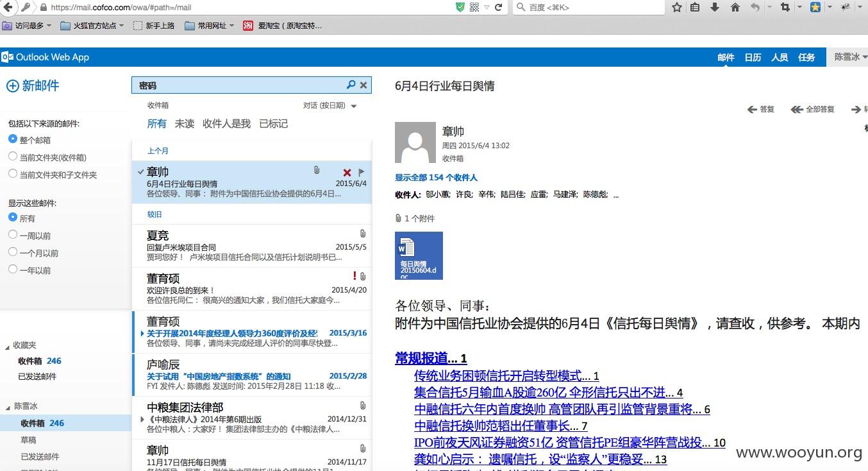Screen dimensions: 868x471
Task: Click reply all 全部答复
Action: tap(813, 109)
